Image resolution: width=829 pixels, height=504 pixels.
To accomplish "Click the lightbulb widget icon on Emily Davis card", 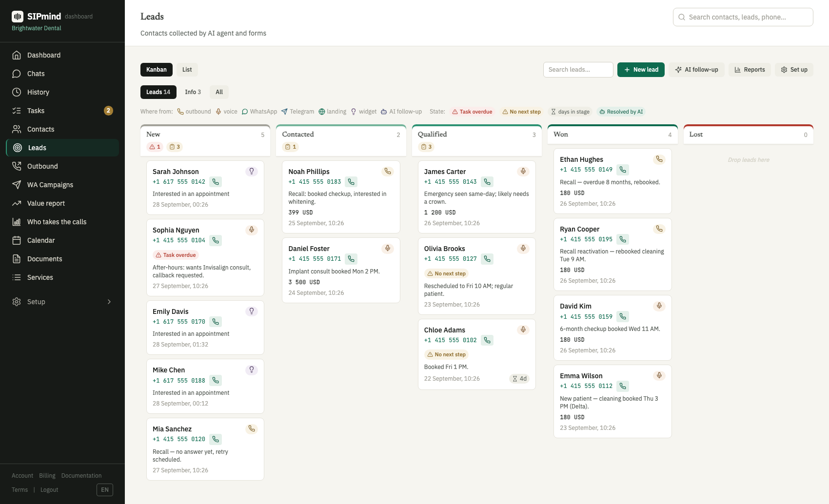I will click(252, 311).
